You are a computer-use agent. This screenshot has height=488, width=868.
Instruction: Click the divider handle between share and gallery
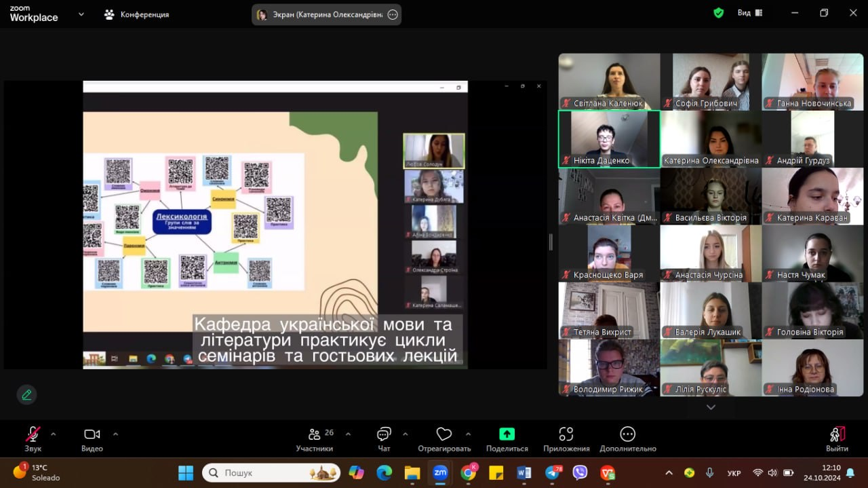pos(551,242)
